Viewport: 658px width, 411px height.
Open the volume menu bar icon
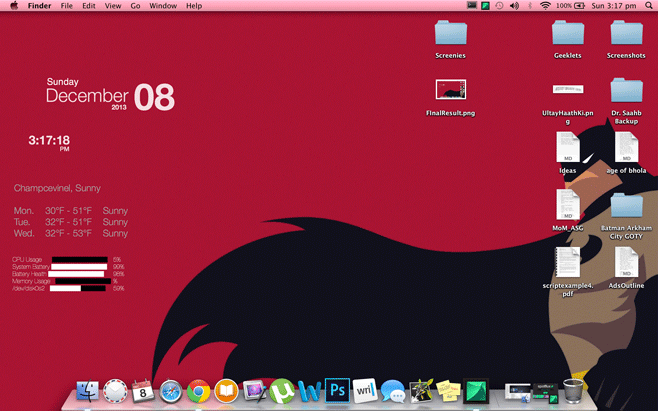click(x=514, y=6)
